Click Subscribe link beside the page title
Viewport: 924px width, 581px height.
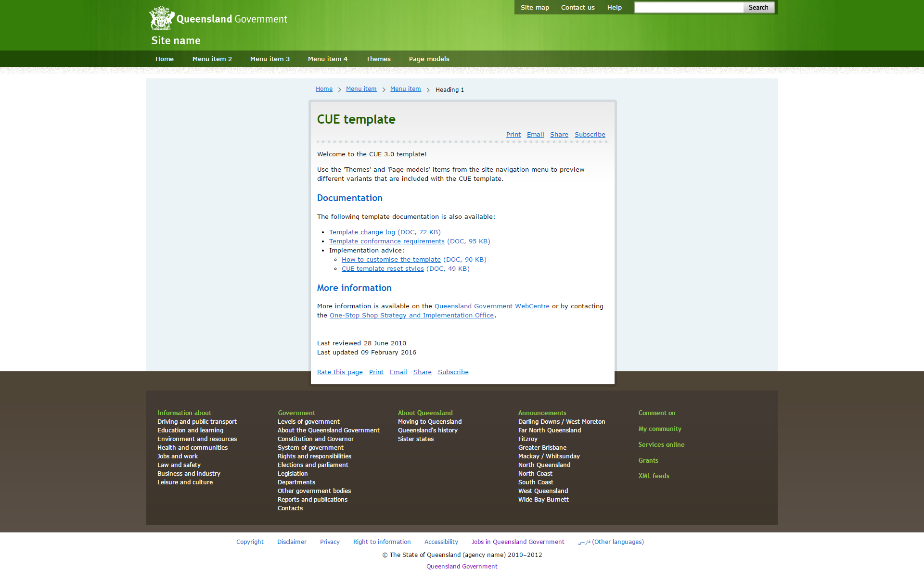pyautogui.click(x=590, y=135)
